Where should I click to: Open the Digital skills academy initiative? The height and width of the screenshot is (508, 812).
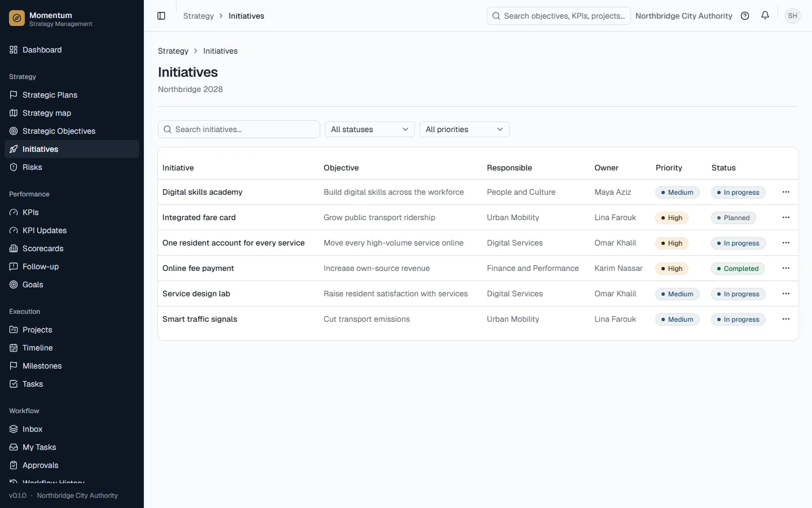click(202, 192)
